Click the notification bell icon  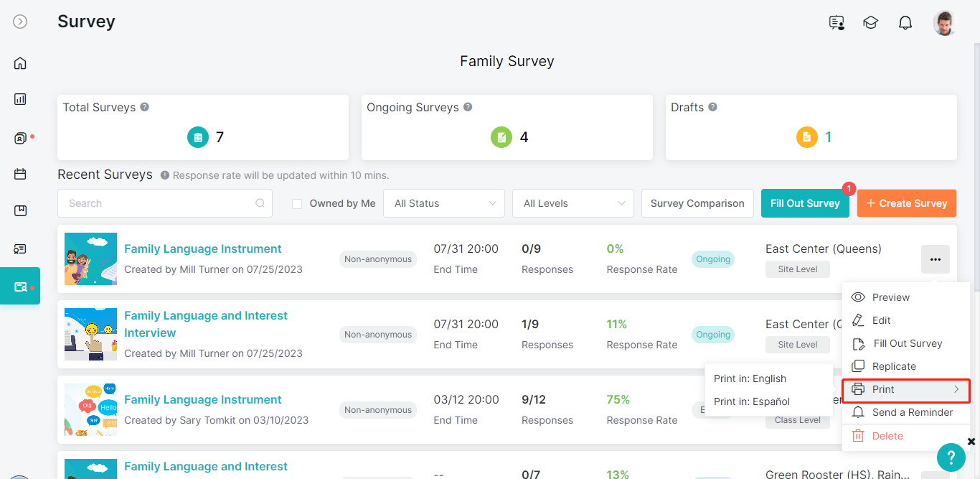[x=905, y=23]
